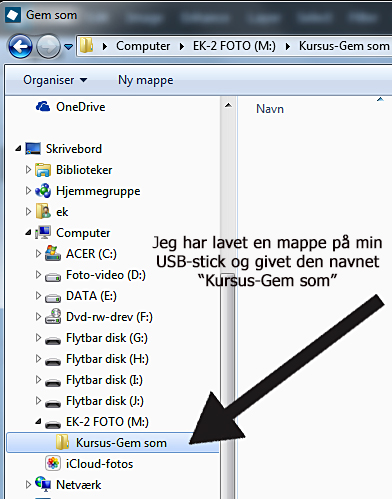The image size is (392, 499).
Task: Click the Skrivebord desktop icon
Action: click(x=33, y=149)
